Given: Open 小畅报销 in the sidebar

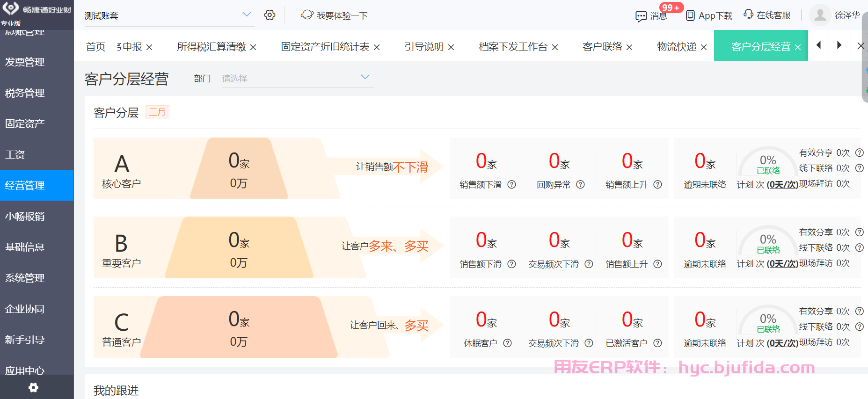Looking at the screenshot, I should tap(37, 216).
